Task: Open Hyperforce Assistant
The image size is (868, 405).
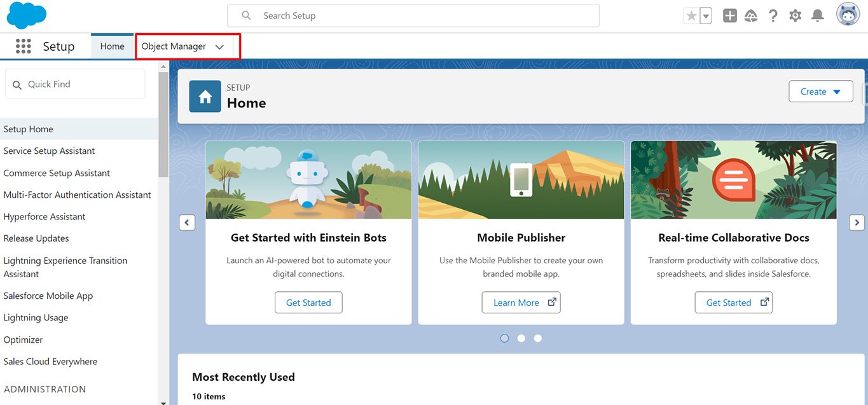Action: (45, 217)
